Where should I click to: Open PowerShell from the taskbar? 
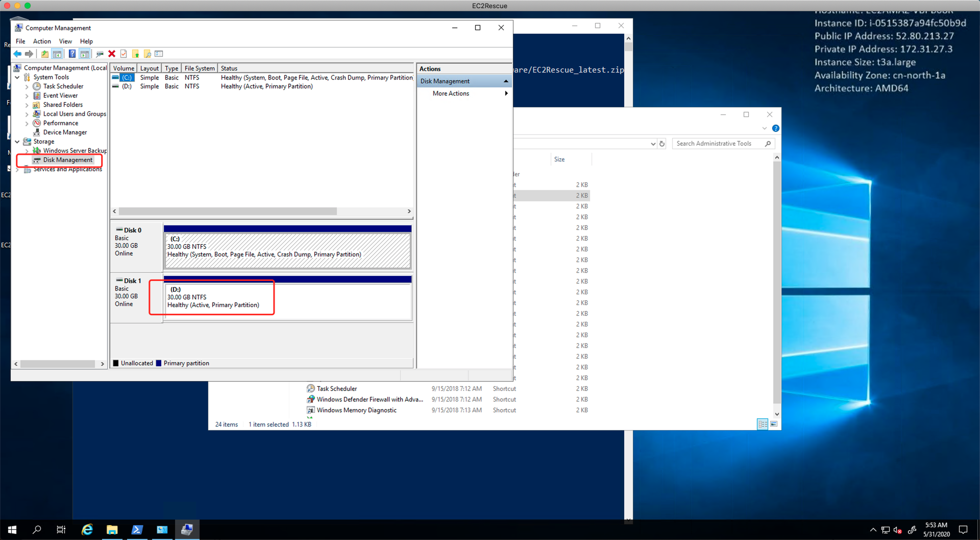click(x=137, y=530)
